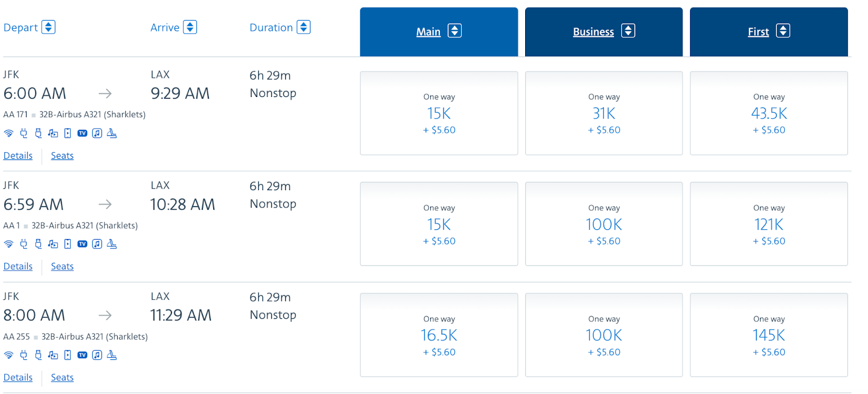Image resolution: width=868 pixels, height=394 pixels.
Task: Click the Wi-Fi icon for flight AA 171
Action: (x=9, y=133)
